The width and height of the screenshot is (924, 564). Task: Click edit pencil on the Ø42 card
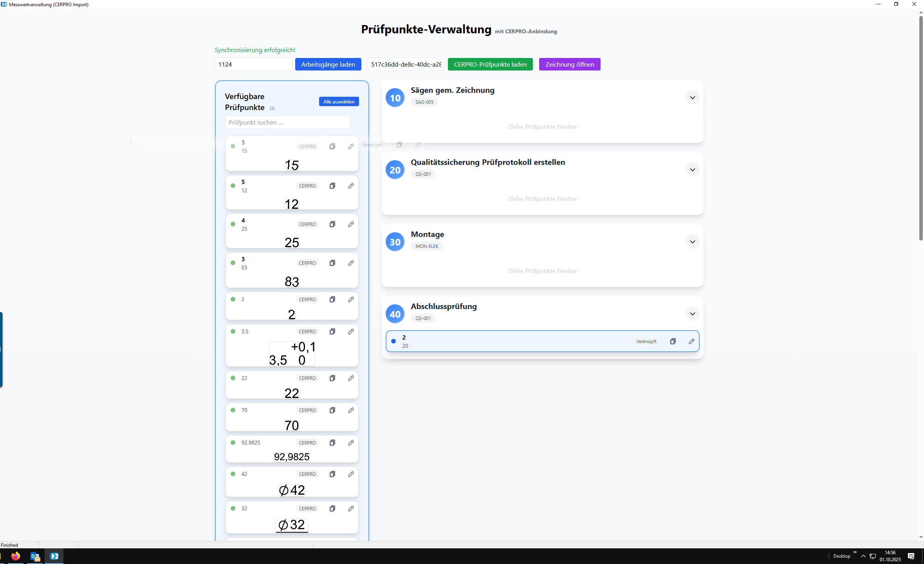coord(351,474)
